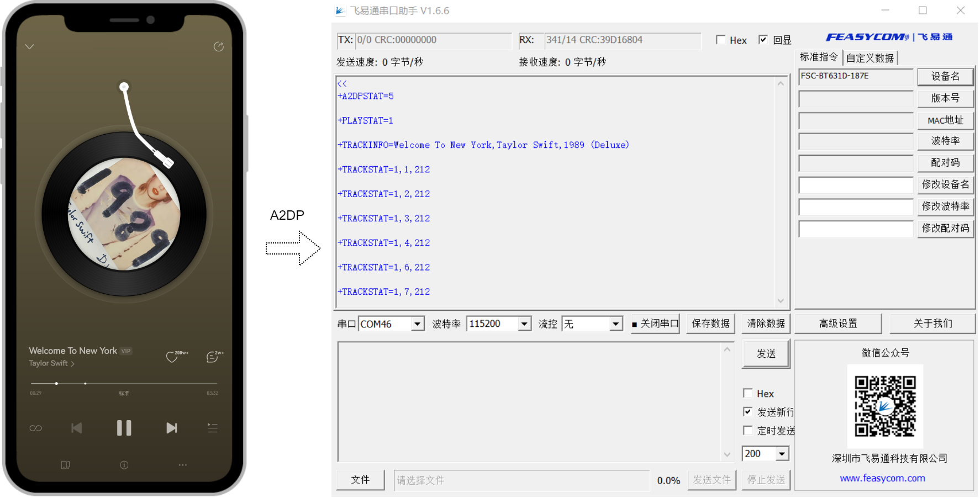Open the song comments icon

click(x=212, y=357)
